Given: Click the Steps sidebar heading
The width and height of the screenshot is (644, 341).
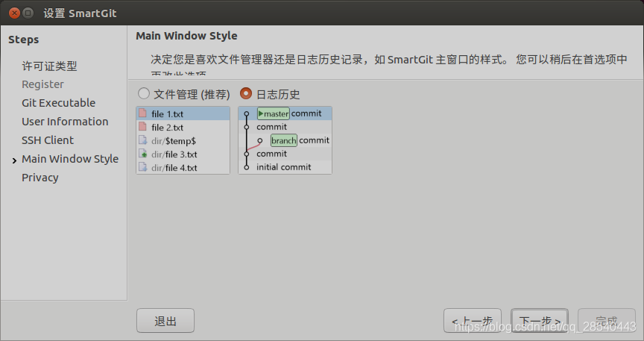Looking at the screenshot, I should coord(23,40).
